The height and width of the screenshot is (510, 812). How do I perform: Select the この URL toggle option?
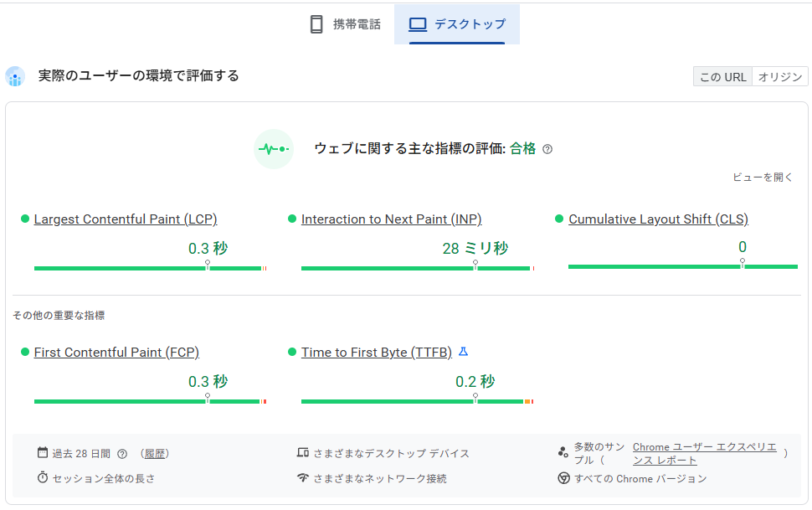722,75
